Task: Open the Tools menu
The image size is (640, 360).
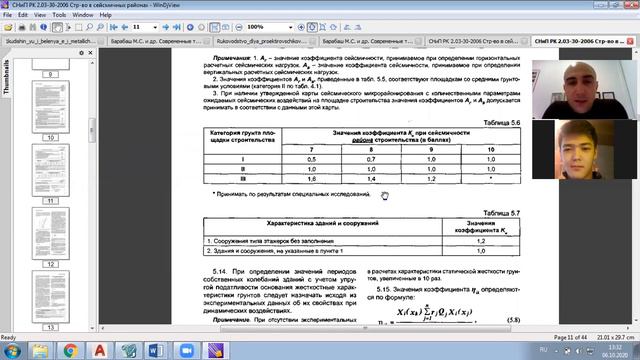Action: [x=59, y=15]
